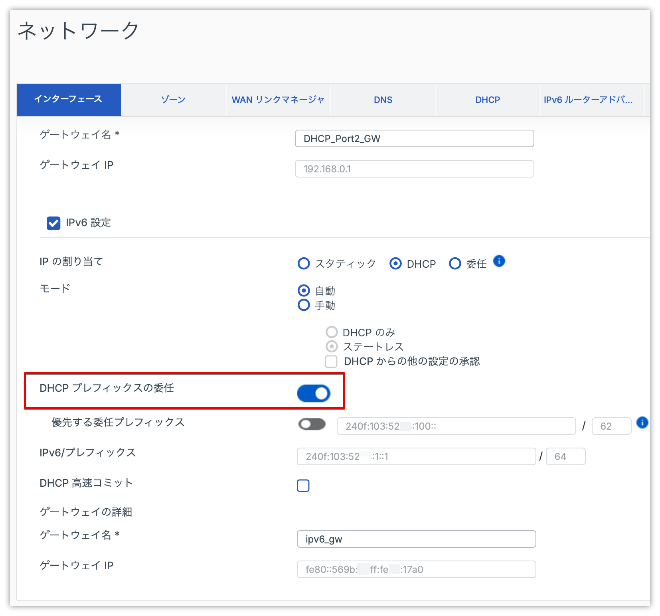Check DHCP 高速コミット checkbox
Viewport: 660px width, 616px height.
point(303,486)
